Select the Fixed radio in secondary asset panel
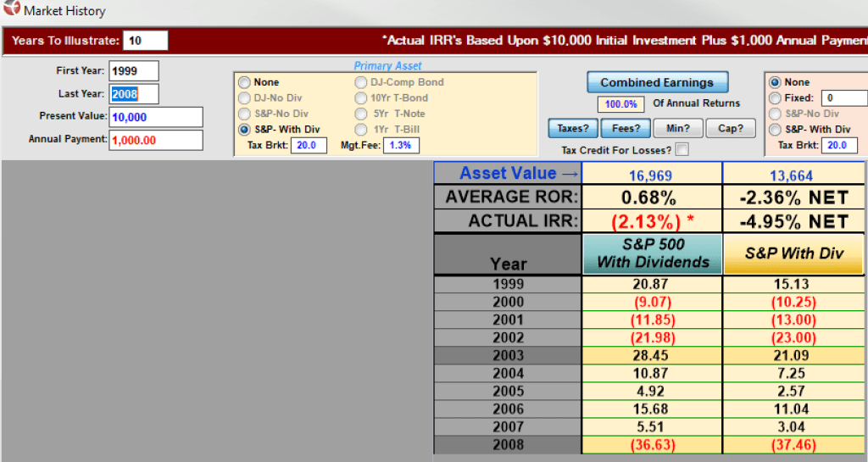 pos(775,98)
